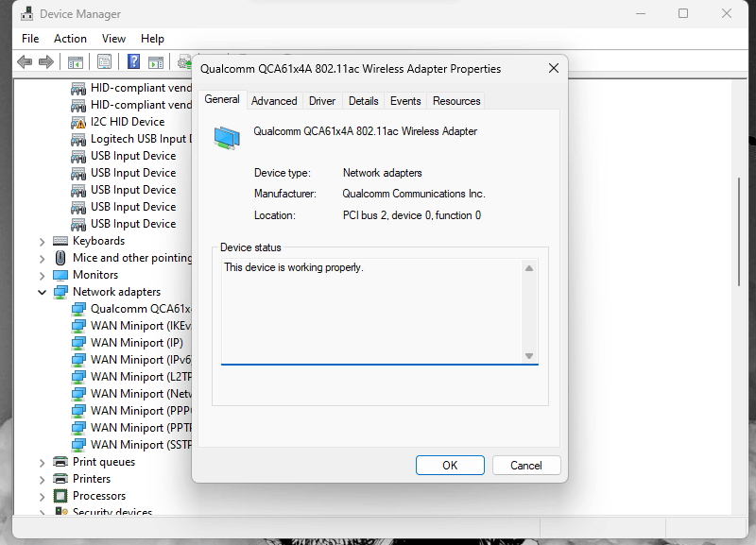This screenshot has width=756, height=545.
Task: Click the Device Manager vertical scrollbar thumb
Action: pyautogui.click(x=739, y=232)
